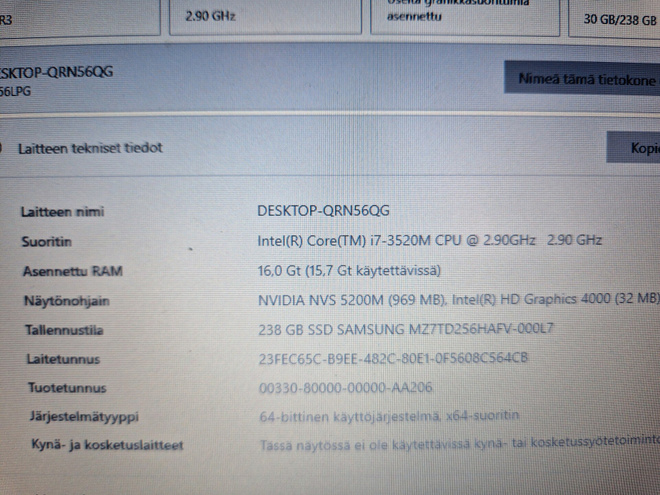
Task: Select storage value '238 GB SSD SAMSUNG'
Action: (x=406, y=329)
